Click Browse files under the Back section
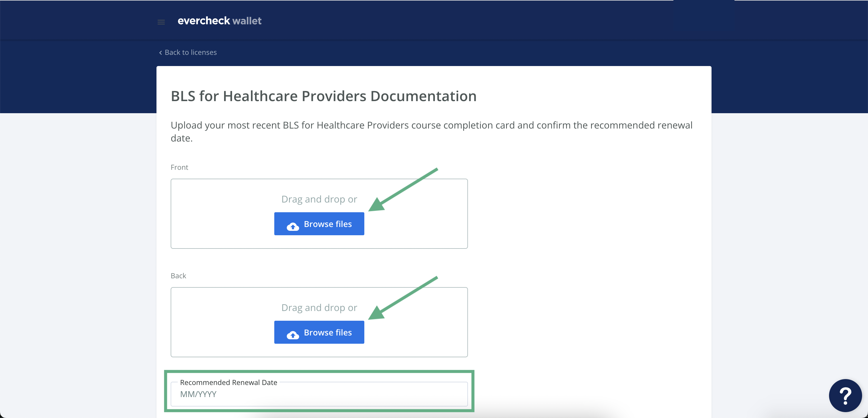Viewport: 868px width, 418px height. click(x=319, y=332)
